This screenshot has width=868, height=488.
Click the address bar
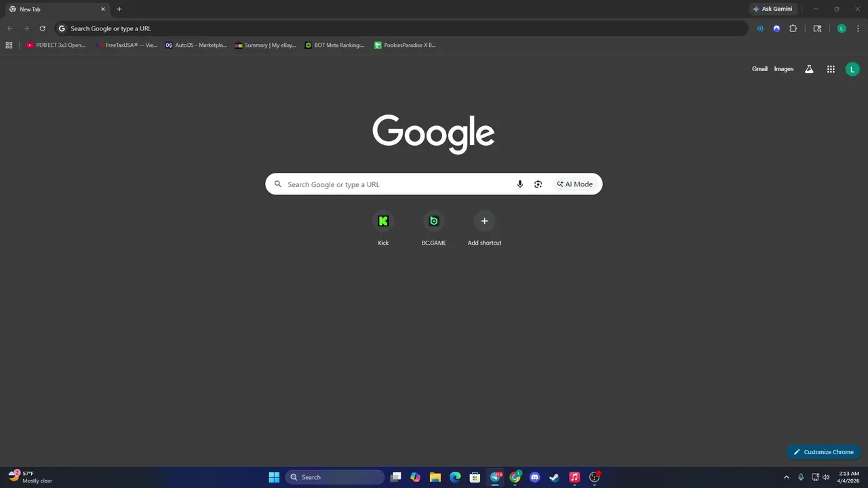401,28
